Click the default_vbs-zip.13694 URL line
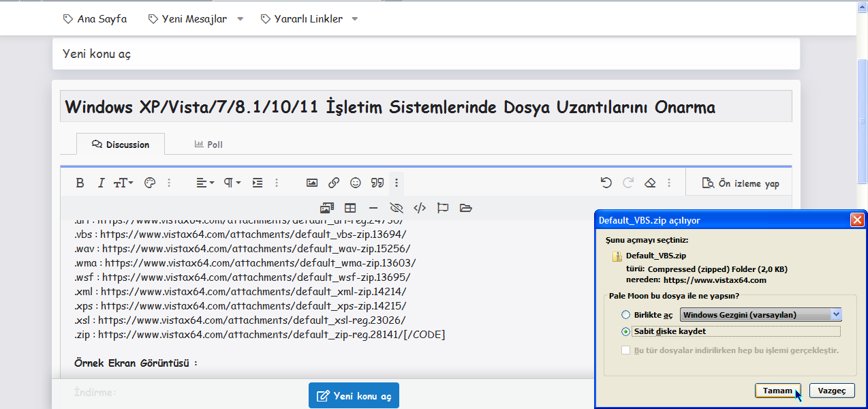Viewport: 868px width, 409px height. point(241,234)
